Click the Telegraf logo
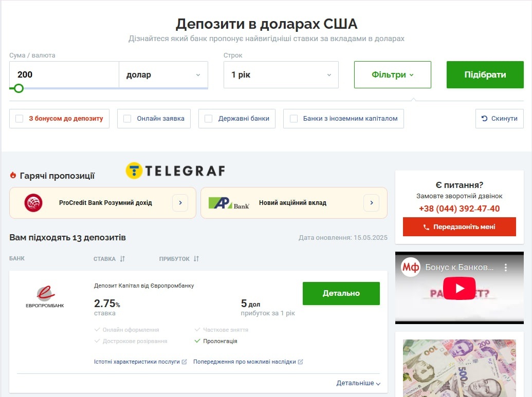This screenshot has height=397, width=532. (175, 171)
